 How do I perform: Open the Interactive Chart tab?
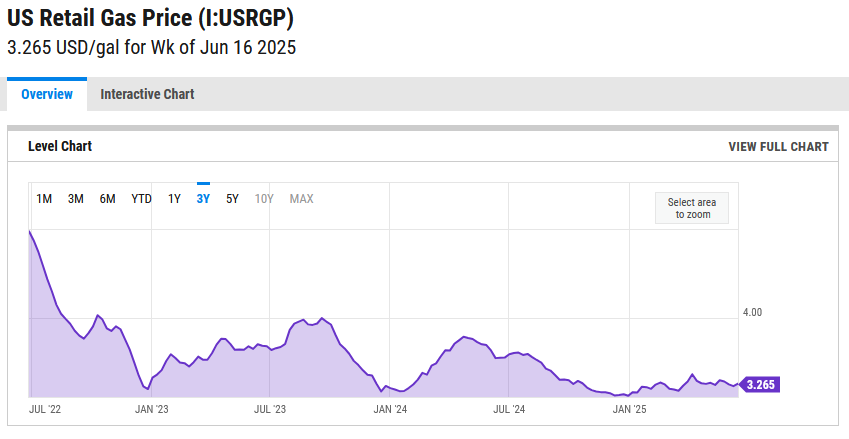pyautogui.click(x=147, y=94)
